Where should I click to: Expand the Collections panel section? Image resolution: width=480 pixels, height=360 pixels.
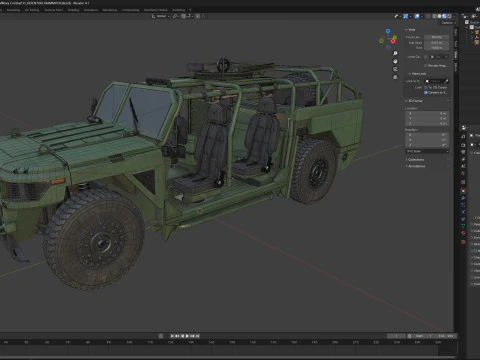click(415, 160)
